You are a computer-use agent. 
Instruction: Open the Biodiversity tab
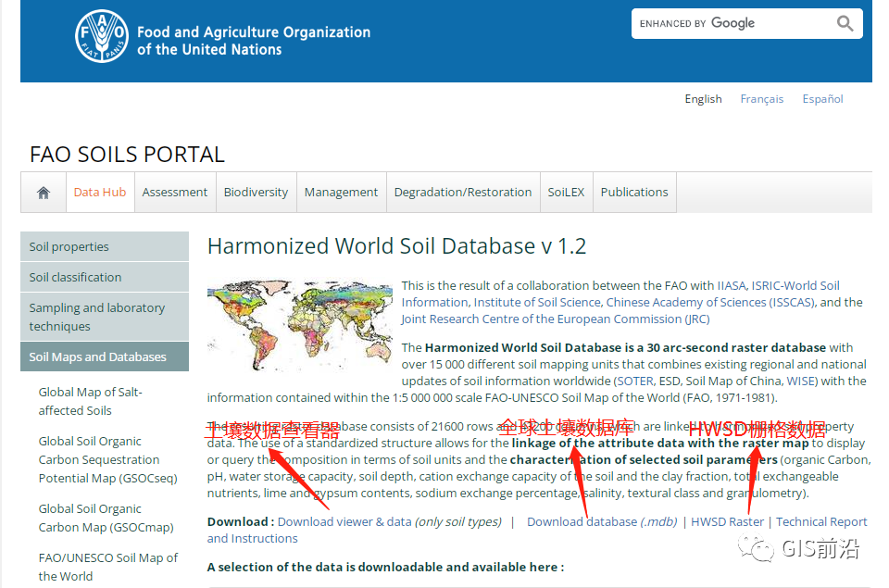tap(256, 193)
